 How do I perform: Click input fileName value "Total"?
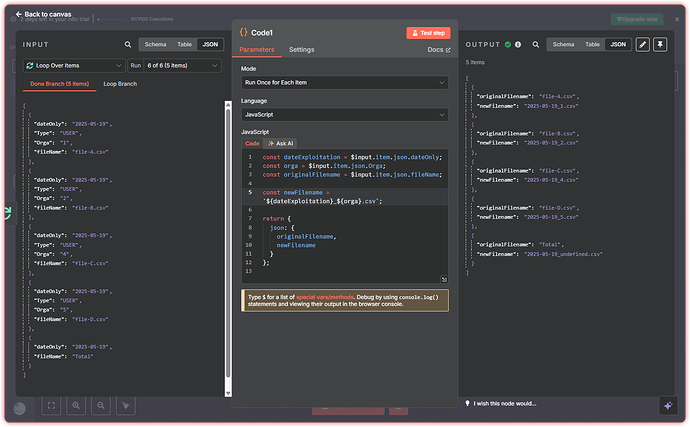[x=83, y=357]
